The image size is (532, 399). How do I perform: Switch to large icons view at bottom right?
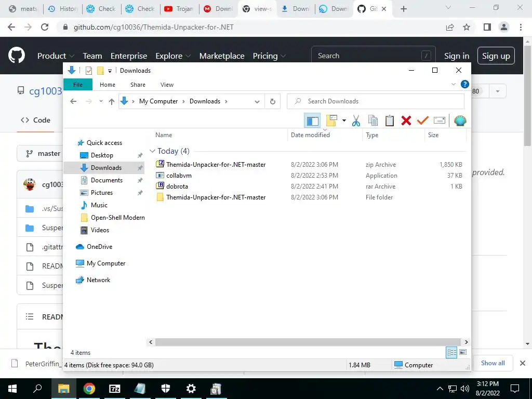point(463,353)
